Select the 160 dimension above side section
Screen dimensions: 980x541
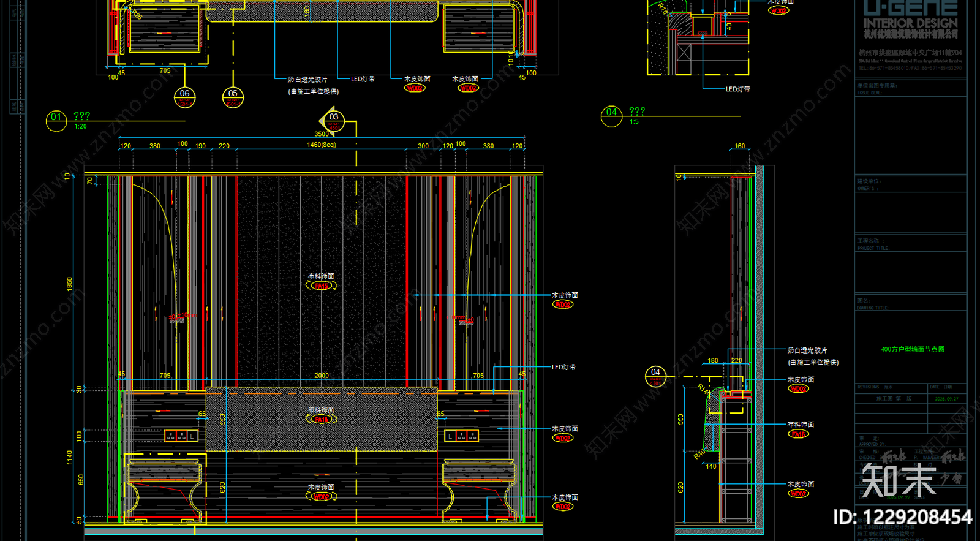[740, 146]
